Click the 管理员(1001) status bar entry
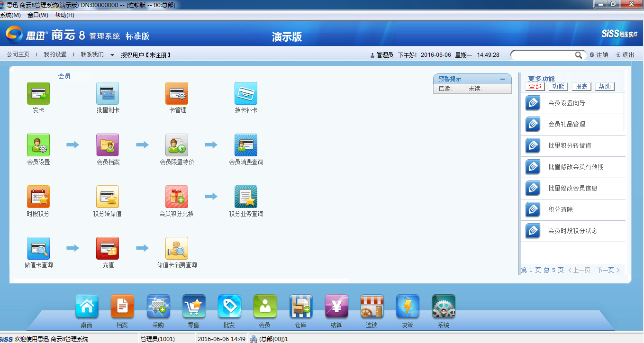This screenshot has height=343, width=644. (158, 339)
